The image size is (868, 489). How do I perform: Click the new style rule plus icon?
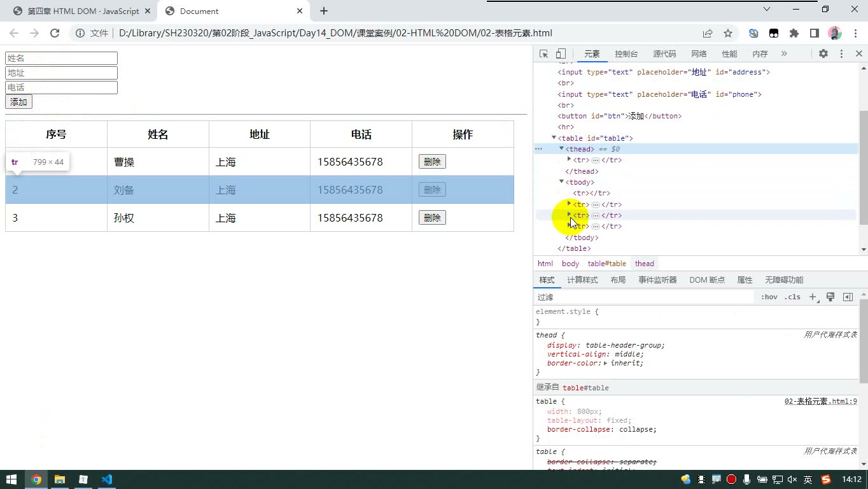(813, 297)
